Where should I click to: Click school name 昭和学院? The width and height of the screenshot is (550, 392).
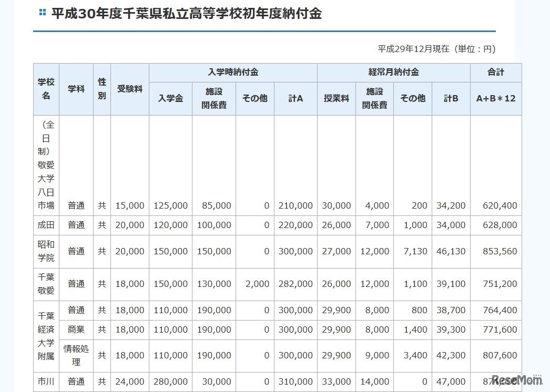(46, 251)
